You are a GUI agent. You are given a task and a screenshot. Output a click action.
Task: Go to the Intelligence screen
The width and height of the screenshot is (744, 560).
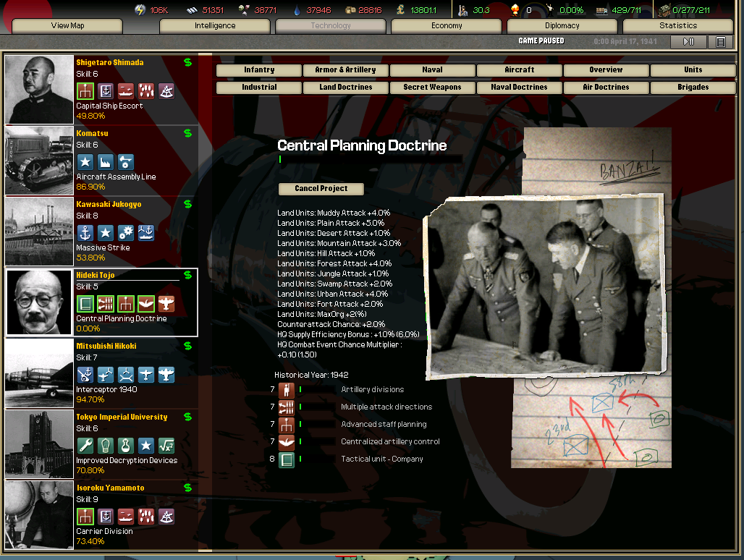pos(215,26)
